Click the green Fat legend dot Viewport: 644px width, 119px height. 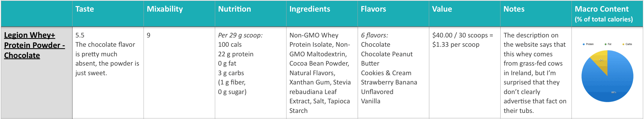pos(606,44)
